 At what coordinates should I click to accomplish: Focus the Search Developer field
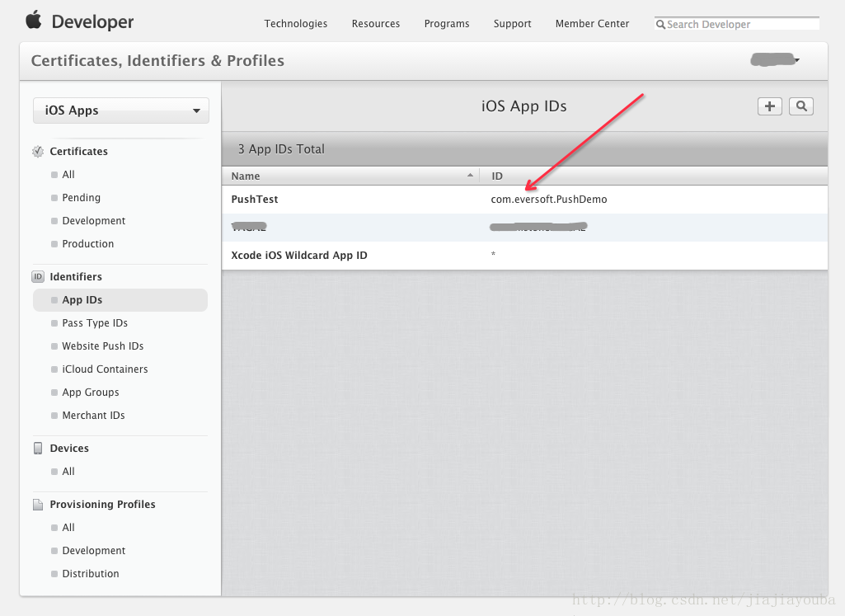pyautogui.click(x=737, y=24)
